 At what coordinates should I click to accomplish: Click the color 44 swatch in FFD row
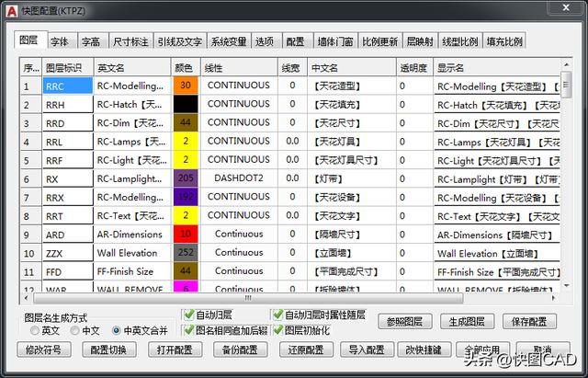click(186, 271)
